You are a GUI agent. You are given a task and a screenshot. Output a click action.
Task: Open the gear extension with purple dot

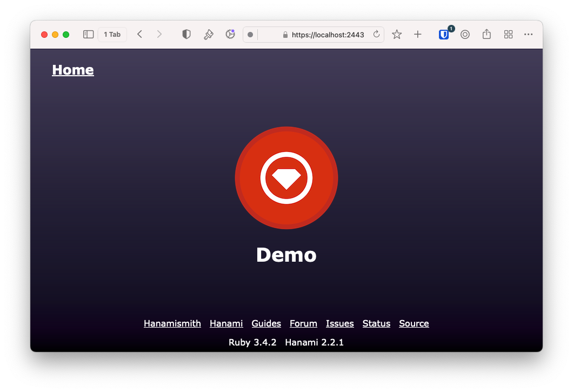[x=230, y=34]
